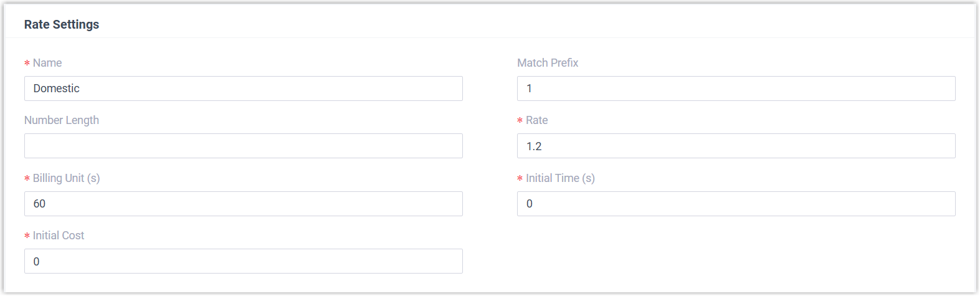Click the Rate field label

537,120
